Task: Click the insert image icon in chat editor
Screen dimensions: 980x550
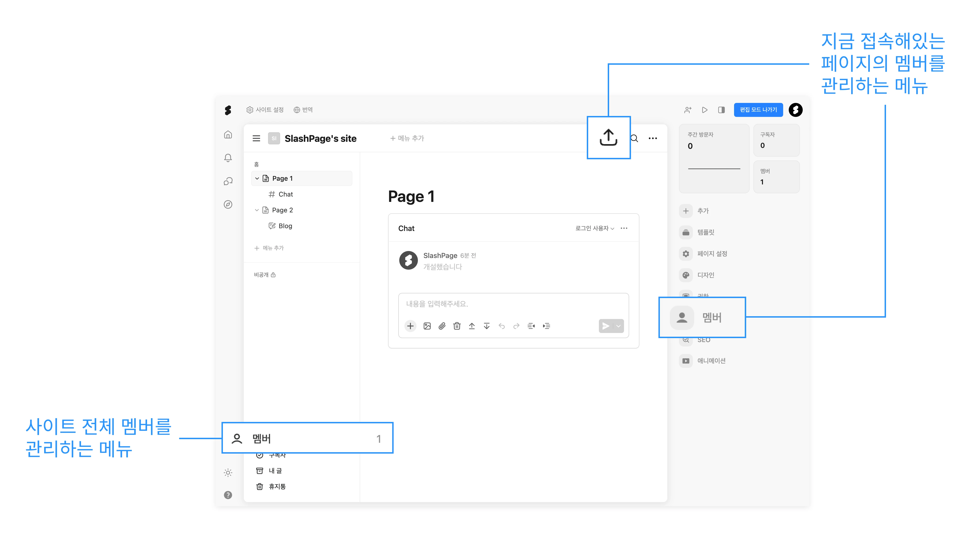Action: point(427,326)
